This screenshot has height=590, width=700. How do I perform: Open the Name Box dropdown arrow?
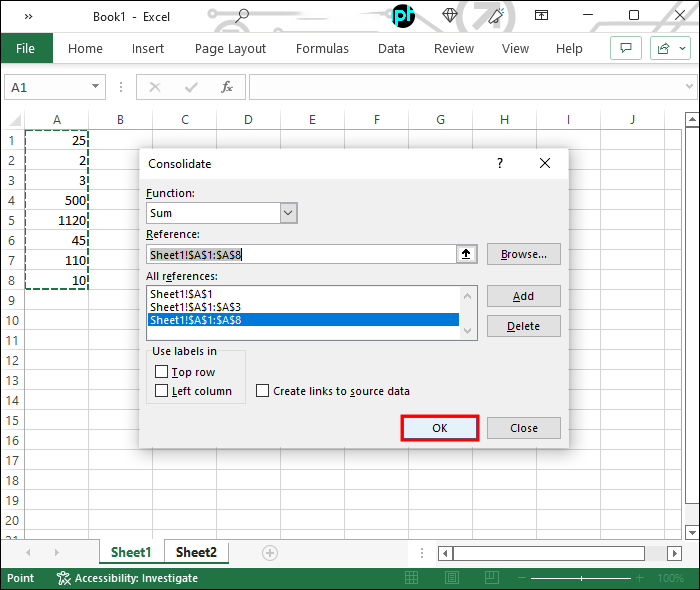[95, 86]
